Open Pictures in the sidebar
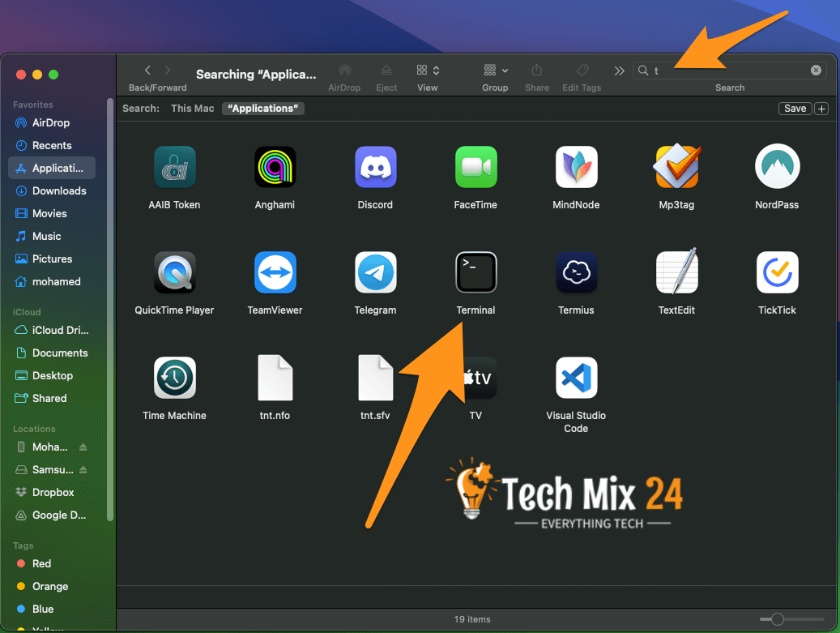 tap(51, 259)
